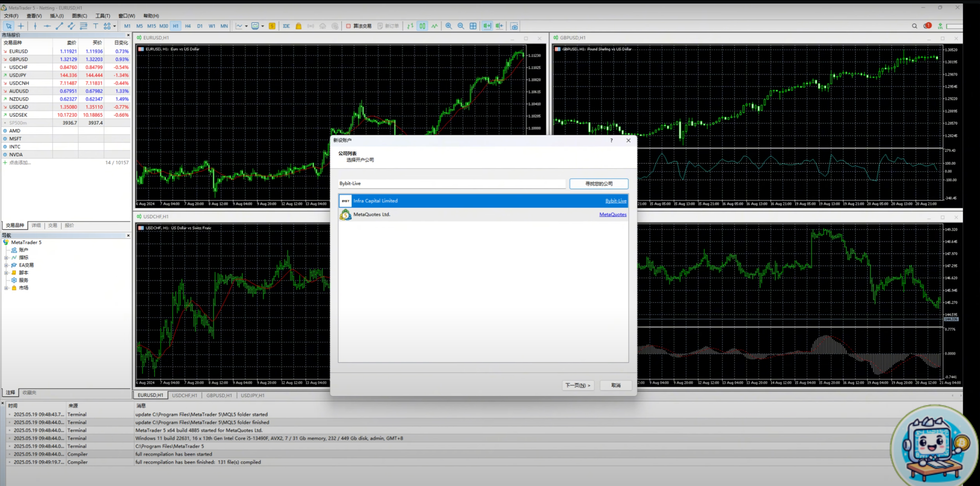Select the horizontal line drawing tool
The image size is (980, 486).
point(47,26)
